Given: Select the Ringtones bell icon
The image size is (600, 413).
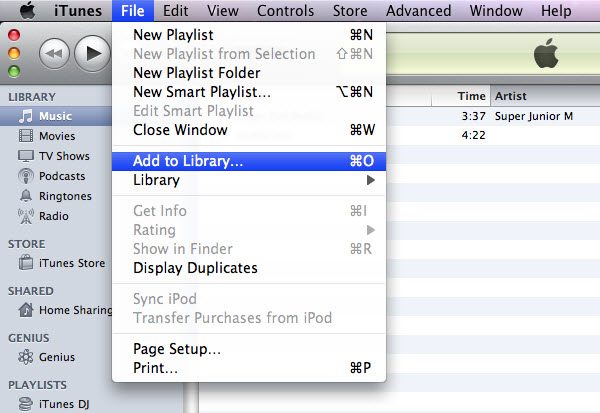Looking at the screenshot, I should (26, 196).
